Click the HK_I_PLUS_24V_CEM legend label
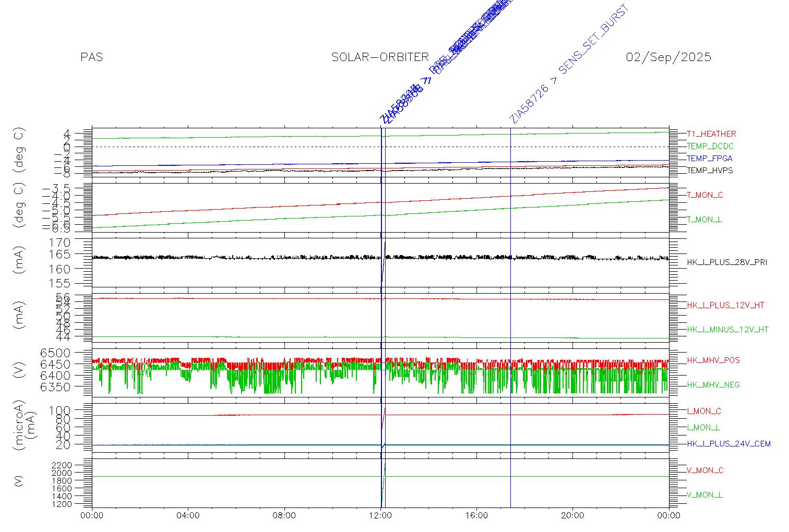 pyautogui.click(x=728, y=444)
